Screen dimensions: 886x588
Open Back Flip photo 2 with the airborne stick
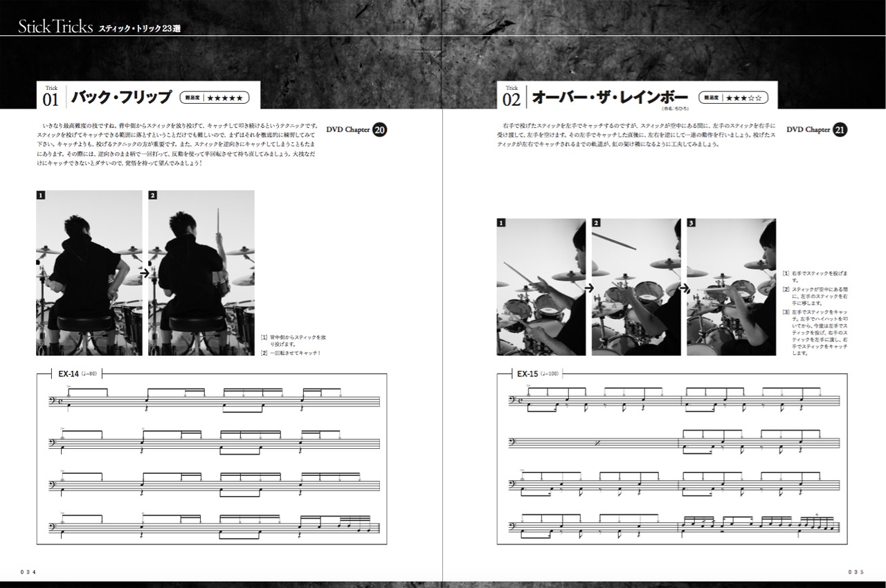(201, 273)
